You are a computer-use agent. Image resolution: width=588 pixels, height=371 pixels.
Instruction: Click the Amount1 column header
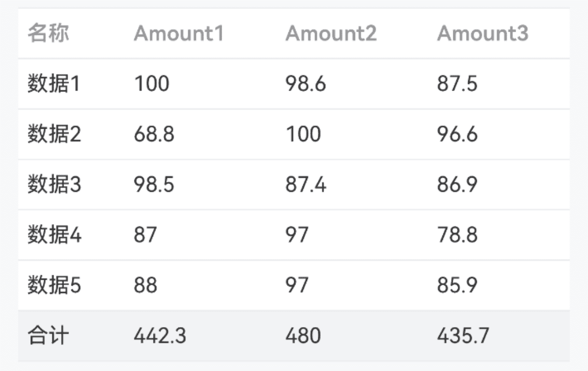point(179,34)
